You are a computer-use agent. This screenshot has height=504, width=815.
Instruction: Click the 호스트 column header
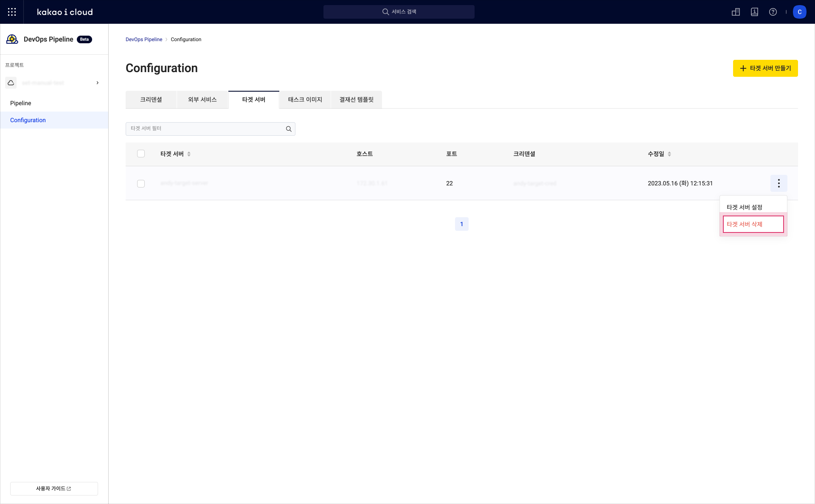(x=365, y=154)
